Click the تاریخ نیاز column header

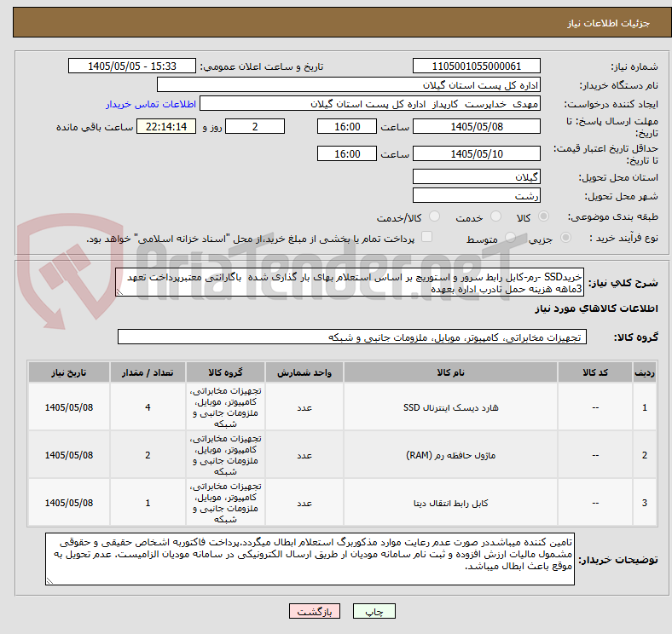69,372
